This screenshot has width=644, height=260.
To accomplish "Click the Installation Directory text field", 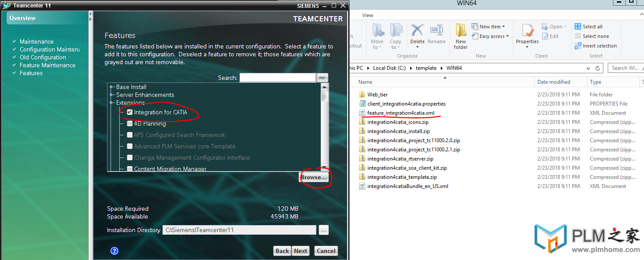I will pyautogui.click(x=239, y=230).
